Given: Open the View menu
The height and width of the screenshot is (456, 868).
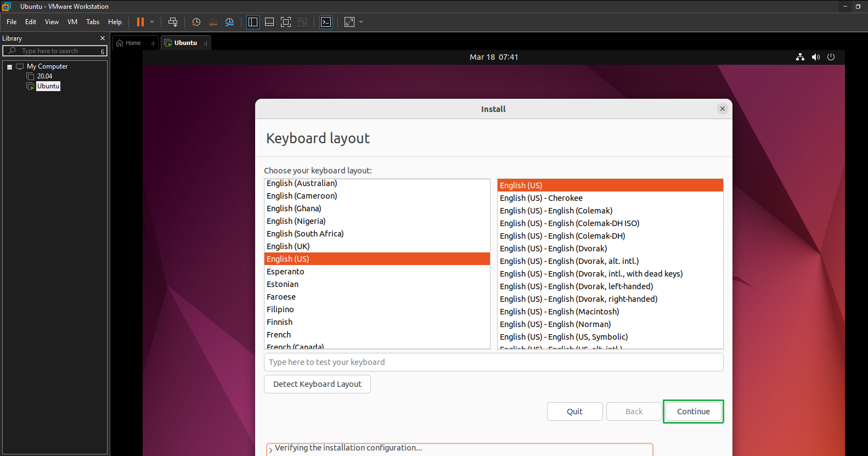Looking at the screenshot, I should (x=52, y=22).
